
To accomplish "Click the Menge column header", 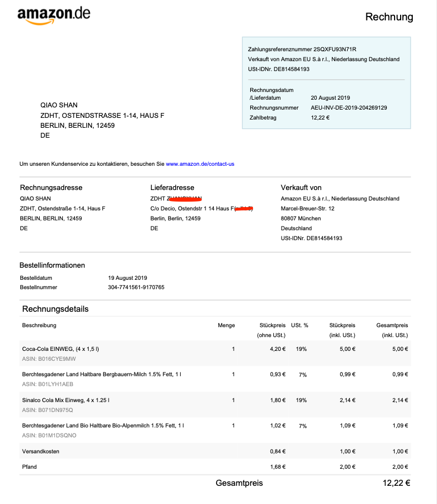I will [x=226, y=326].
